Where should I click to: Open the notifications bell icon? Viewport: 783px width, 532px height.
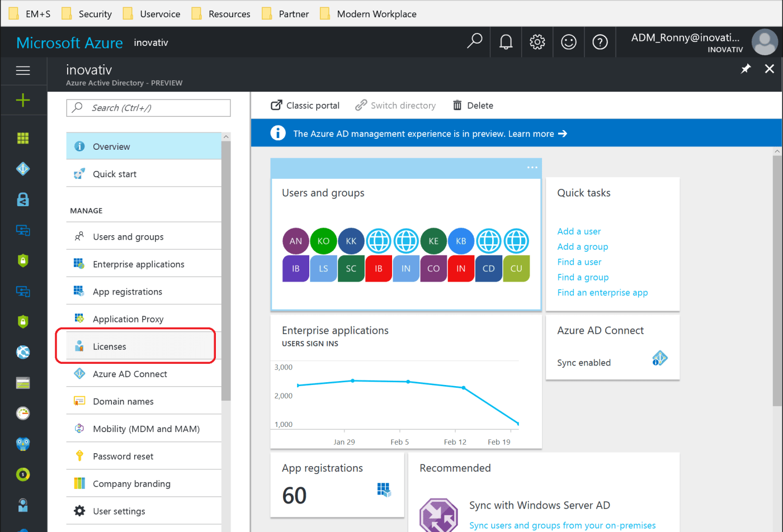(x=506, y=42)
